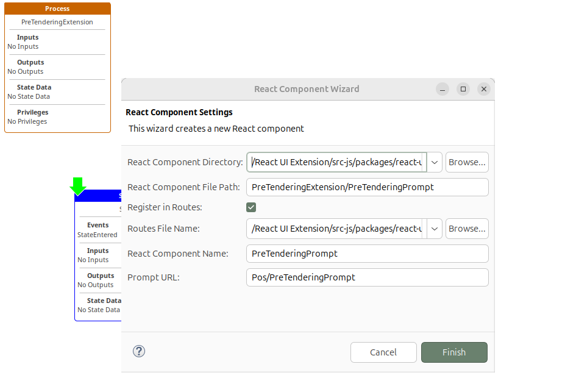
Task: Browse for the React Component Directory
Action: (466, 162)
